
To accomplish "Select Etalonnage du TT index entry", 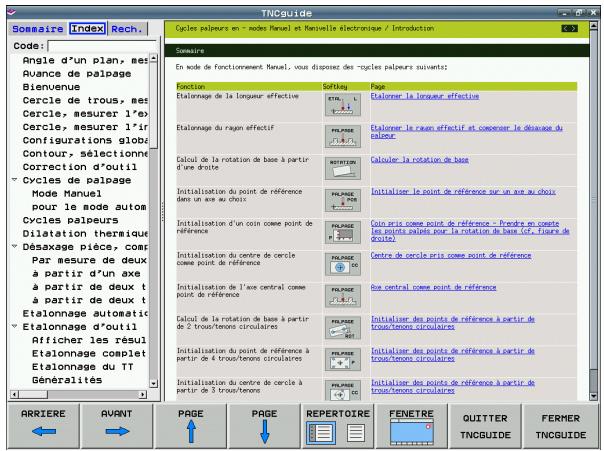I will click(82, 367).
